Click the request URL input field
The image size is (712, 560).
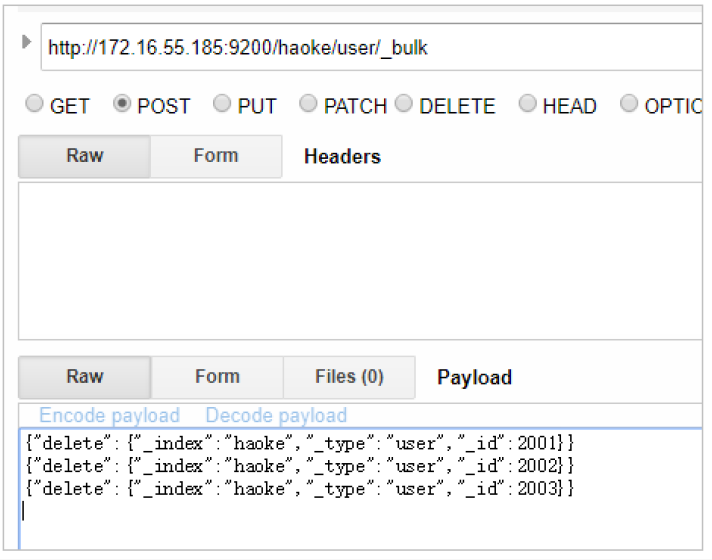370,48
